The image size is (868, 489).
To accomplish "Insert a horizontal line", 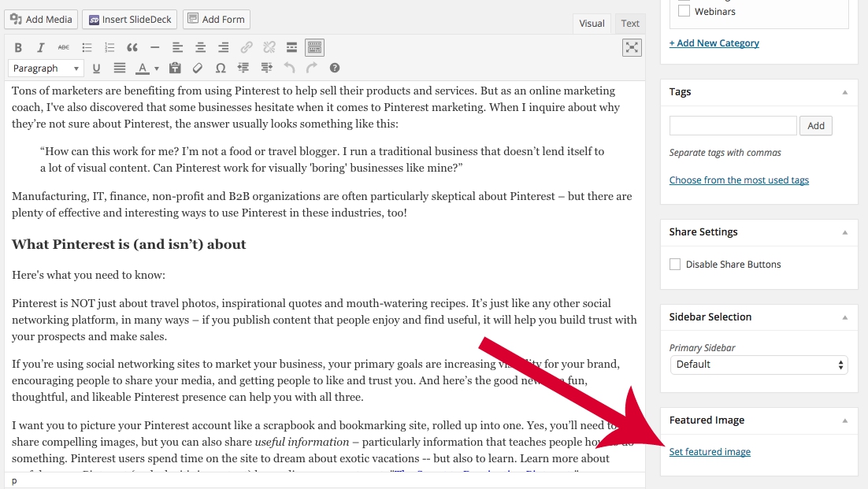I will pos(155,47).
